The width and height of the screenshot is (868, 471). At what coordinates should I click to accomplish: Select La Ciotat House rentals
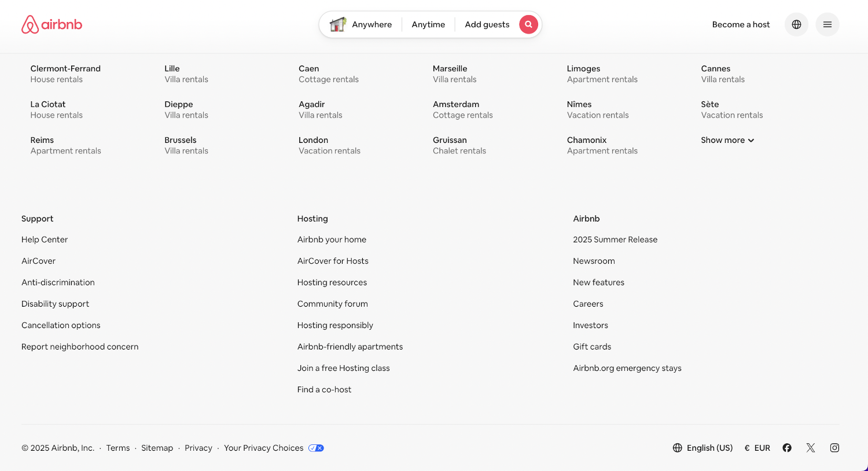[57, 109]
